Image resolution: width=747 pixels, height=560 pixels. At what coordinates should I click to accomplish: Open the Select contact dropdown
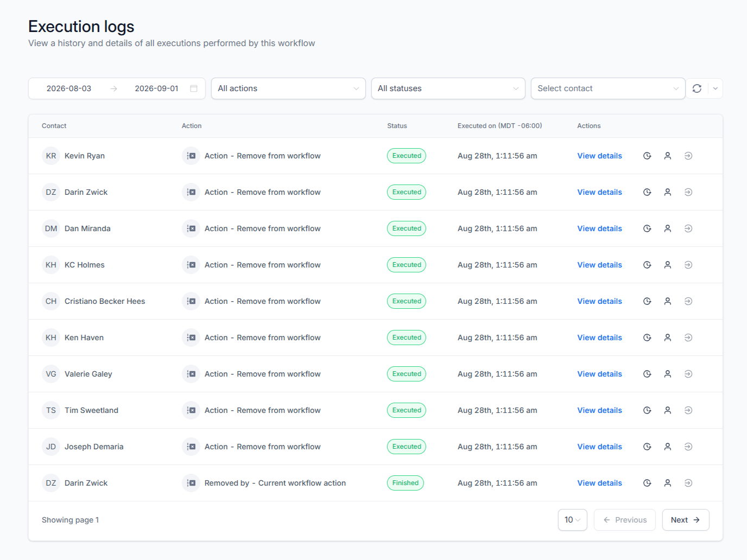tap(608, 88)
